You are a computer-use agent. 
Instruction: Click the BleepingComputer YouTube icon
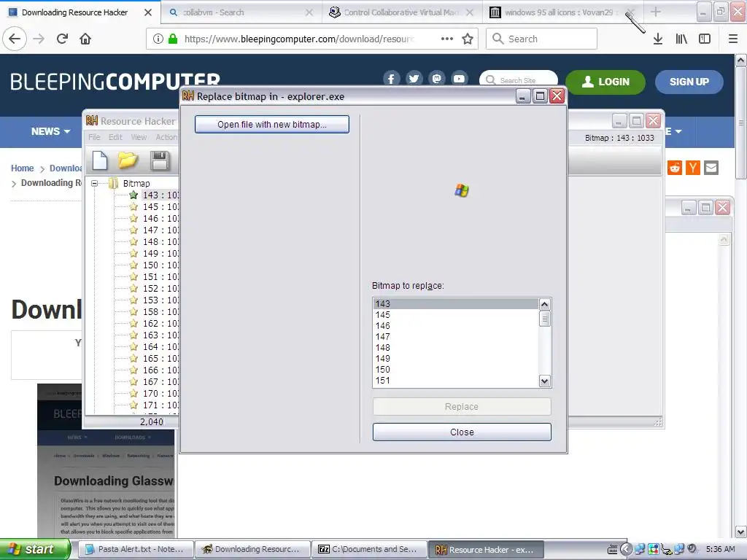[x=460, y=79]
